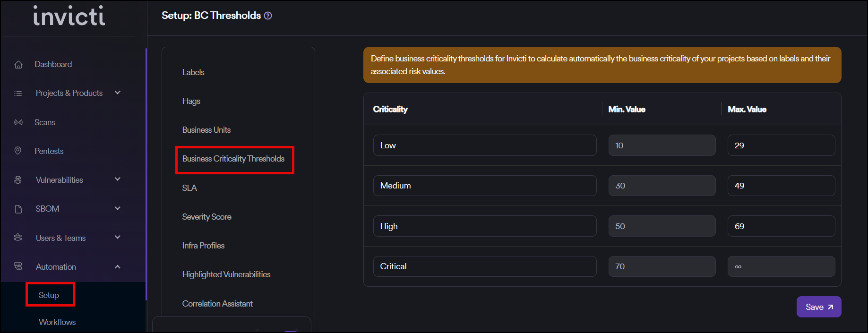Click the Dashboard home icon
The height and width of the screenshot is (333, 868).
point(18,65)
